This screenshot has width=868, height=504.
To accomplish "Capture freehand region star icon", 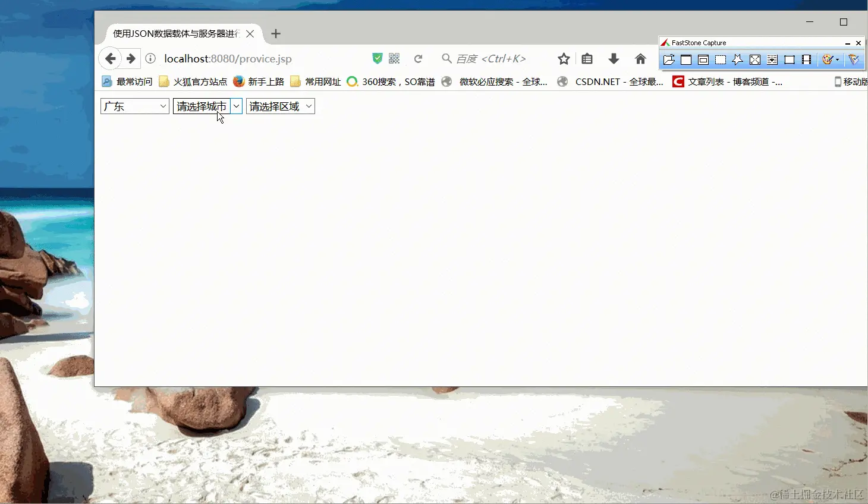I will tap(738, 59).
